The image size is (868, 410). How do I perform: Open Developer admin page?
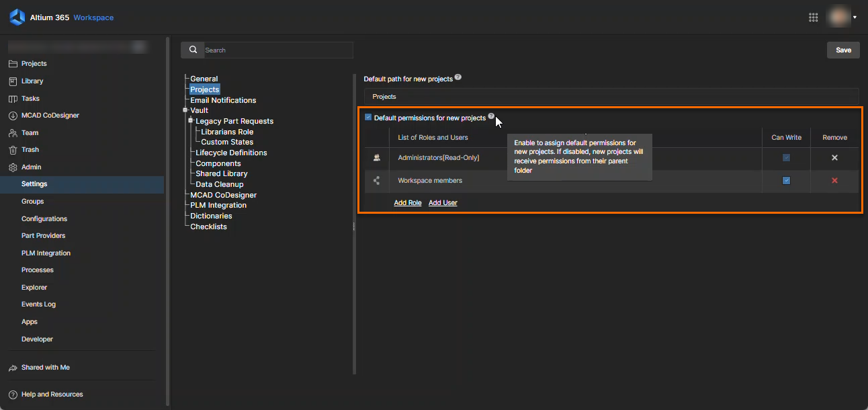37,339
